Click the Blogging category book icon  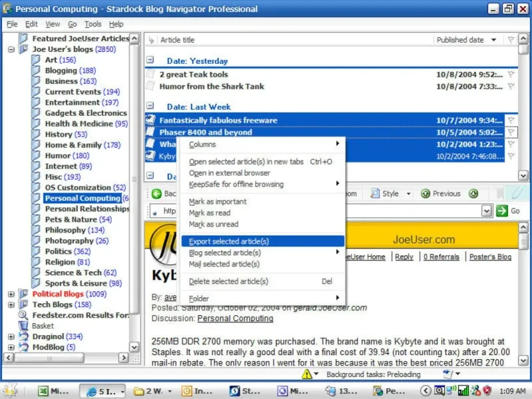coord(36,70)
